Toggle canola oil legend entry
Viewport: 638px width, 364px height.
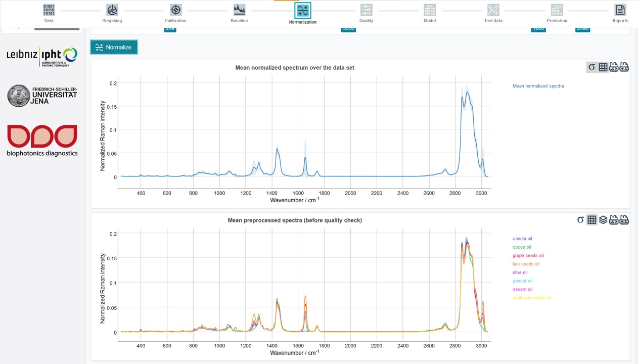[x=522, y=239]
